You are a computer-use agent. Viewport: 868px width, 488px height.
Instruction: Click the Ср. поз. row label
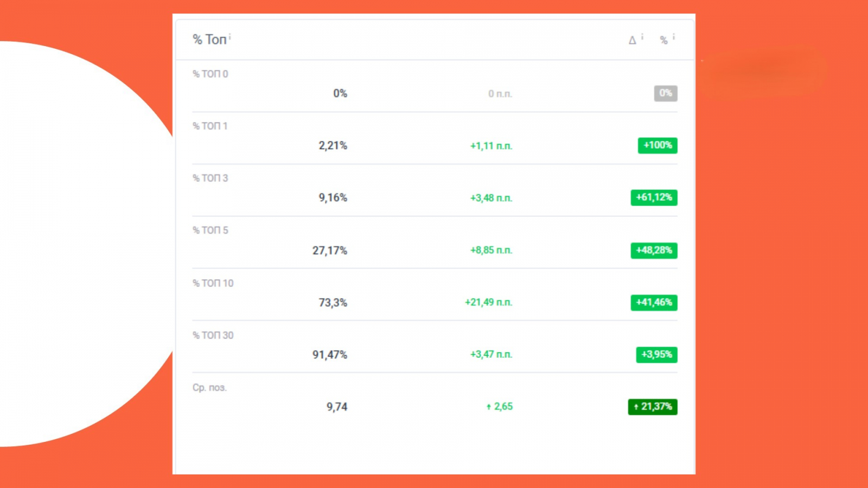tap(209, 388)
